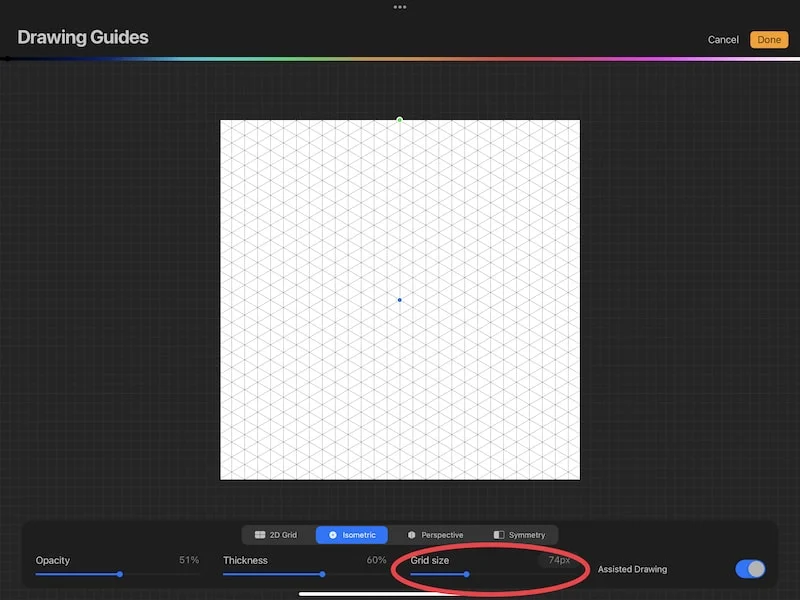Click the Thickness label
Viewport: 800px width, 600px height.
click(245, 560)
